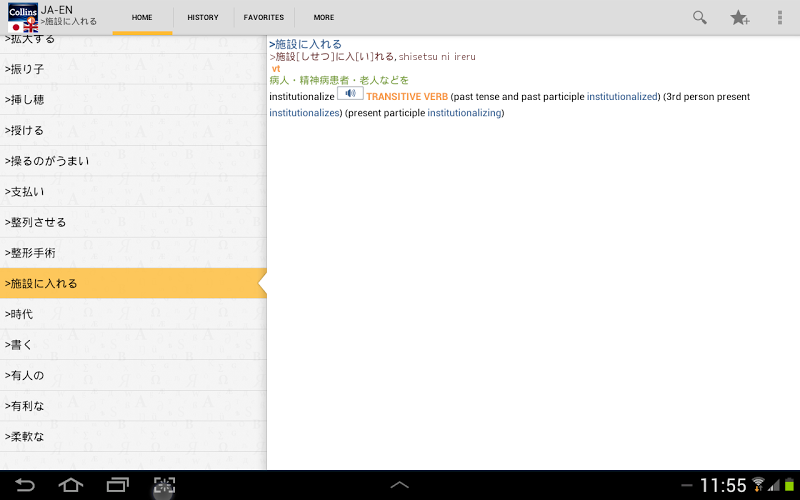Follow the institutionalizes link
800x500 pixels.
304,113
